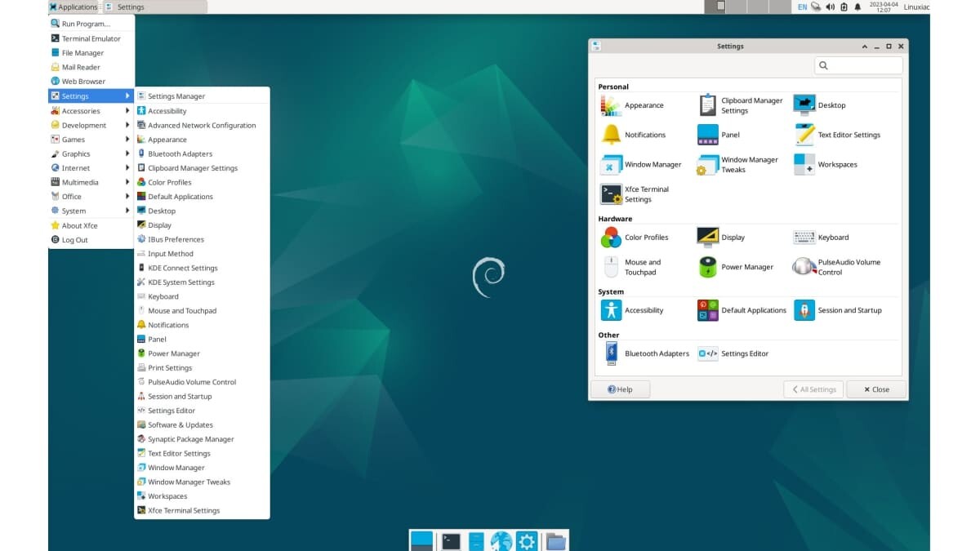This screenshot has height=551, width=980.
Task: Launch terminal emulator from bottom dock
Action: point(451,540)
